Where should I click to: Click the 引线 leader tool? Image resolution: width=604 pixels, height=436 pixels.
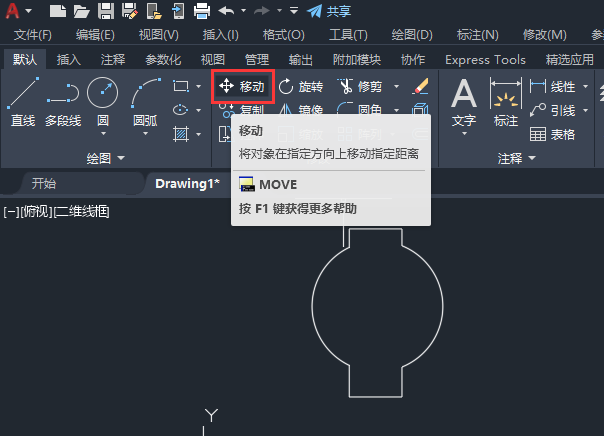click(x=552, y=111)
